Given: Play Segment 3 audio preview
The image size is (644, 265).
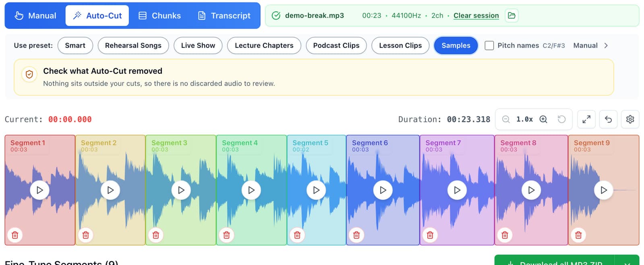Looking at the screenshot, I should tap(181, 190).
